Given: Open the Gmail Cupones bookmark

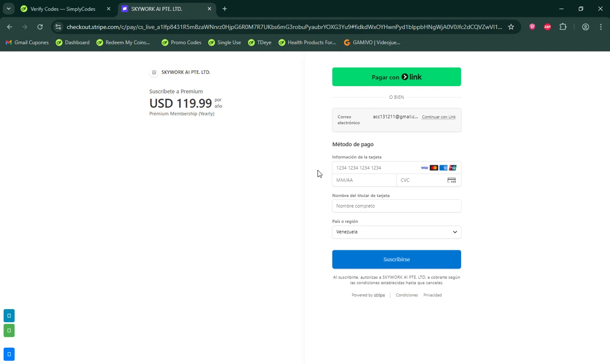Looking at the screenshot, I should (27, 42).
